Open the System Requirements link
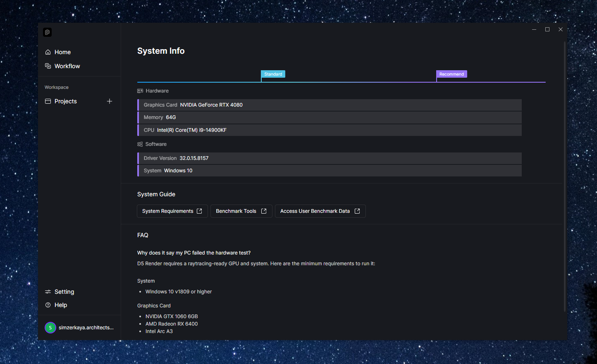The width and height of the screenshot is (597, 364). click(x=172, y=211)
